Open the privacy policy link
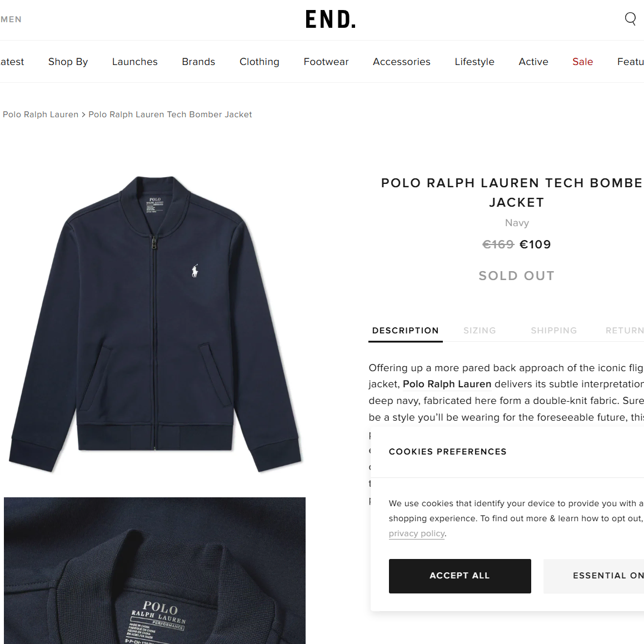This screenshot has width=644, height=644. click(x=417, y=533)
